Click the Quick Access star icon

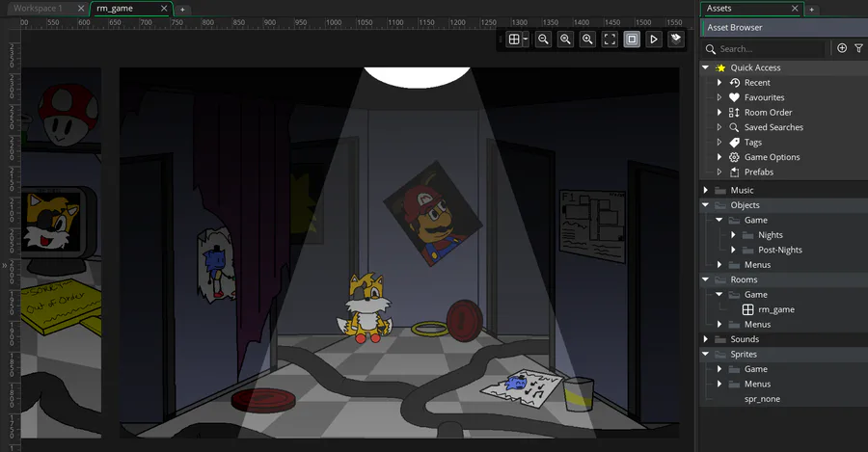pyautogui.click(x=720, y=68)
